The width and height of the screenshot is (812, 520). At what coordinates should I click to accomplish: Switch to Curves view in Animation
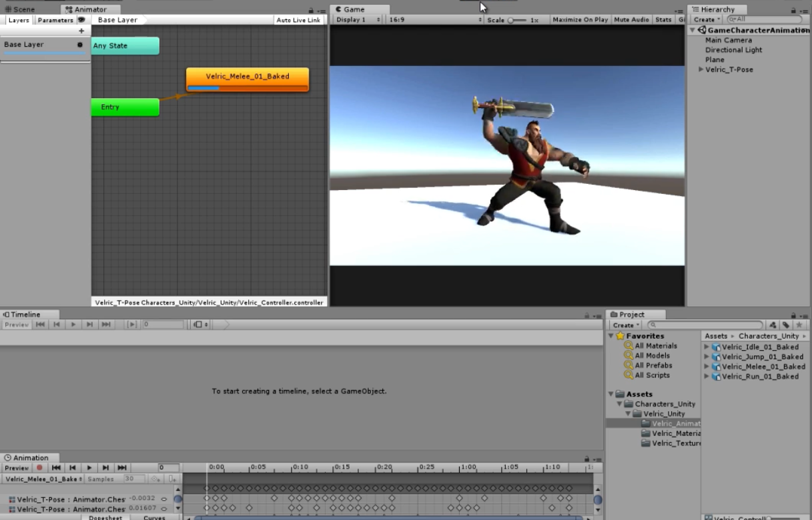tap(154, 517)
